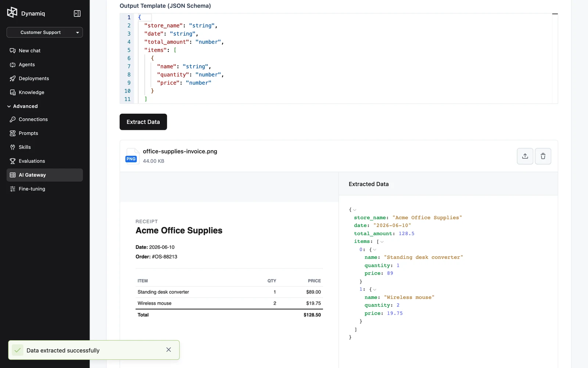Select AI Gateway in the sidebar
Image resolution: width=588 pixels, height=368 pixels.
44,175
